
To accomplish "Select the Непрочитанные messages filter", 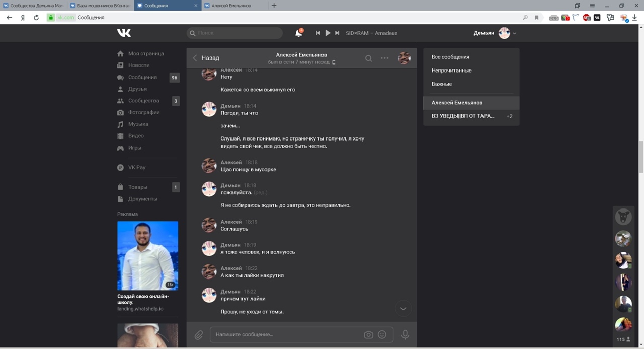I will click(451, 71).
